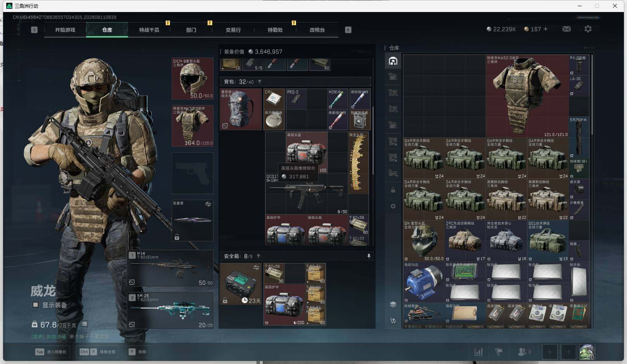Click the 22,239K currency balance
Image resolution: width=627 pixels, height=364 pixels.
[501, 29]
